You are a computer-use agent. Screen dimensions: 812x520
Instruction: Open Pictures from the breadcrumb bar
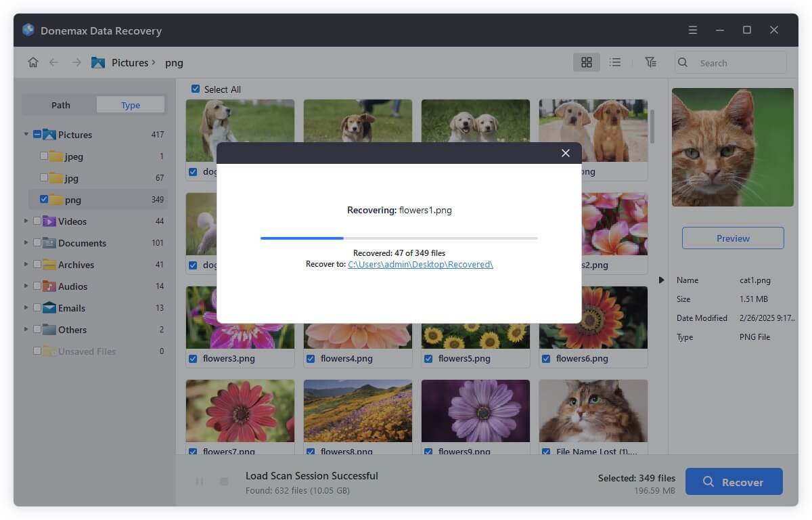pos(128,62)
